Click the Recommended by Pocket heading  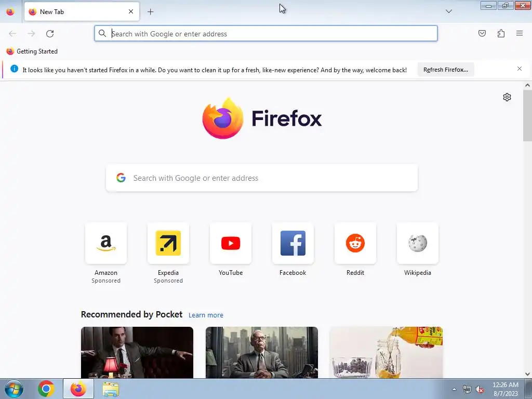[131, 314]
